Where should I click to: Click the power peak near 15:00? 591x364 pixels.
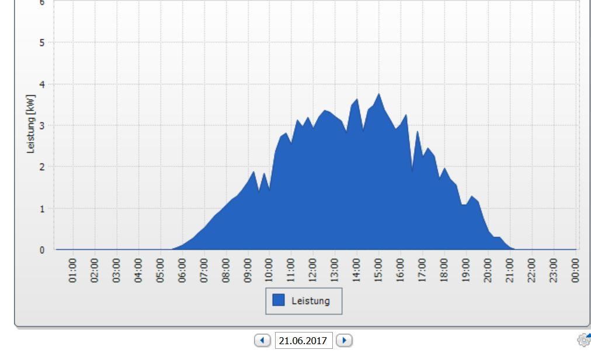point(379,94)
